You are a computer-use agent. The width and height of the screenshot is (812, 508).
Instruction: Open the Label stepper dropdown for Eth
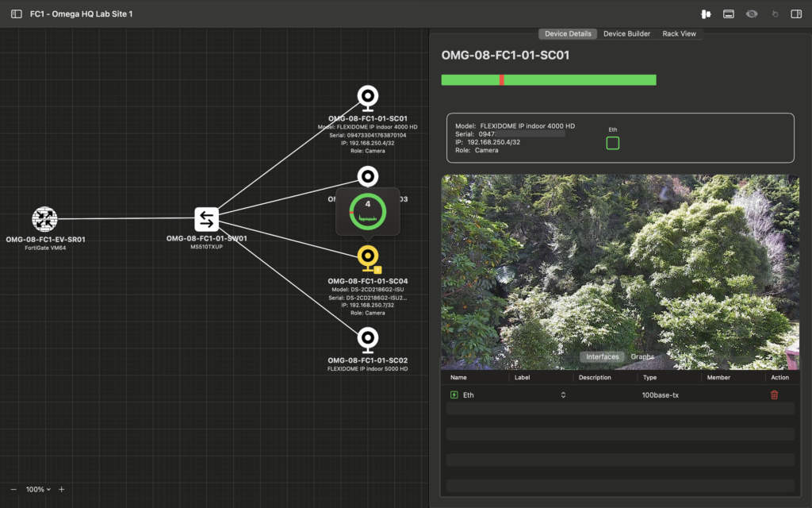pyautogui.click(x=563, y=394)
